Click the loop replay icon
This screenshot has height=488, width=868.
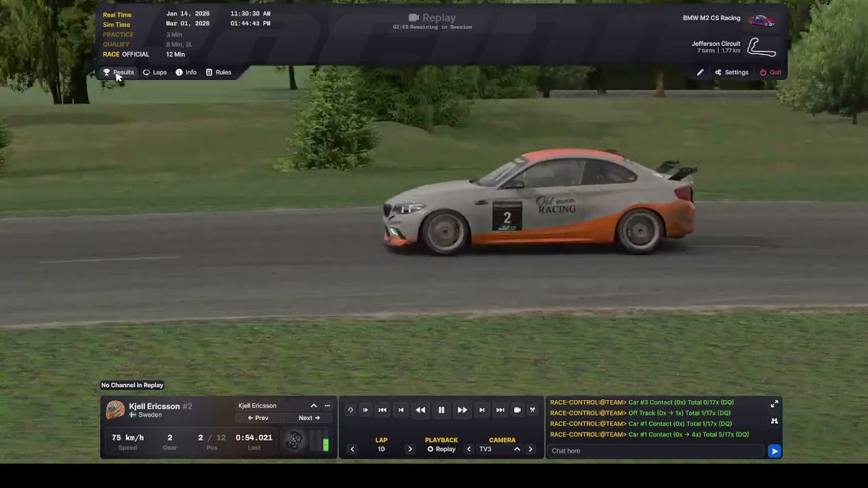pyautogui.click(x=350, y=410)
